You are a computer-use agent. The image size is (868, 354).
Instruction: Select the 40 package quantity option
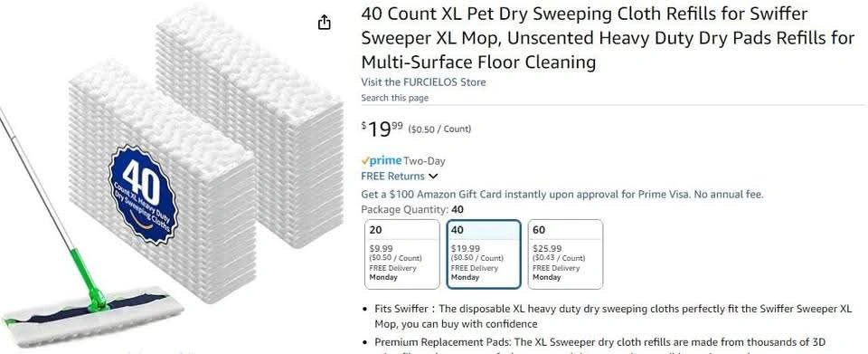pyautogui.click(x=484, y=254)
